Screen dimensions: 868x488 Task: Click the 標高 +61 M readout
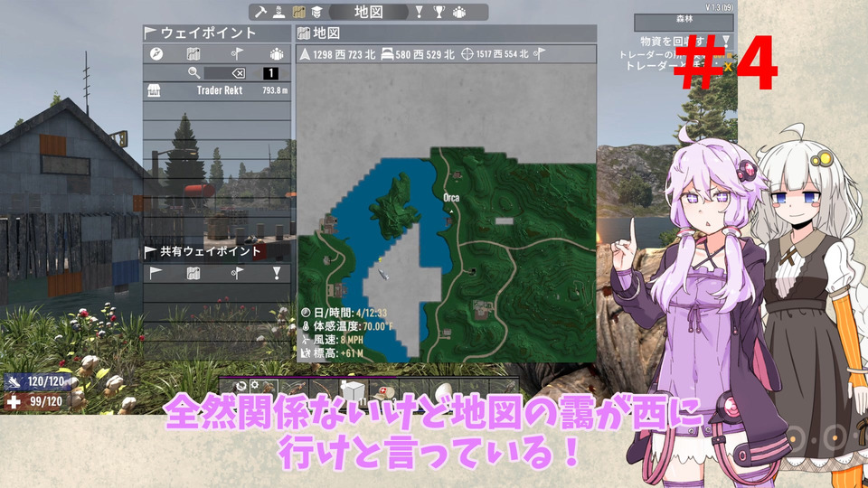click(x=332, y=352)
